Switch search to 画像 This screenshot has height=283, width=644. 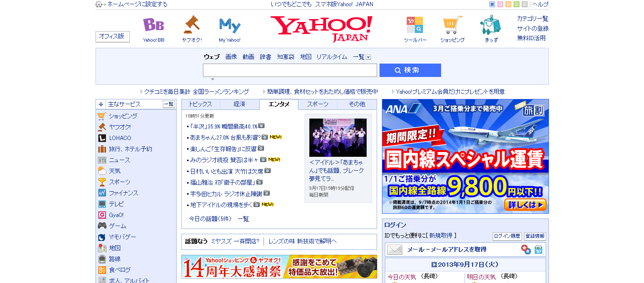(231, 57)
